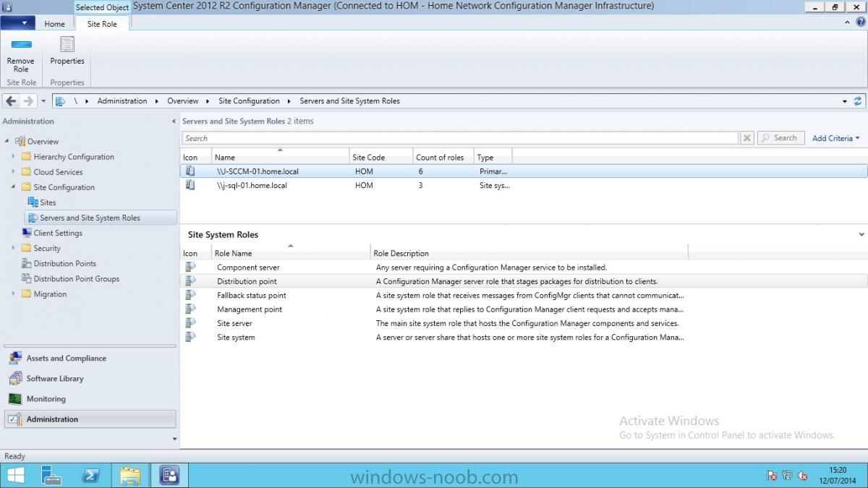Select the \\U-SCCM-01.home.local row

click(524, 171)
